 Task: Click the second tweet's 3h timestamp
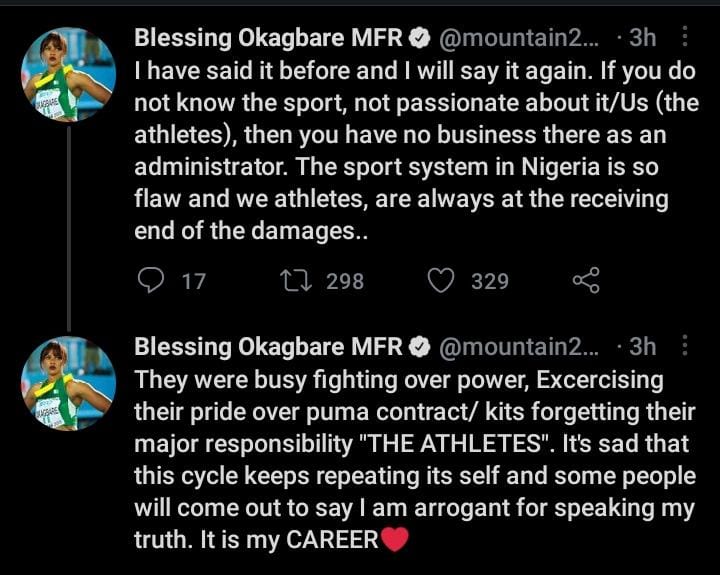tap(642, 346)
